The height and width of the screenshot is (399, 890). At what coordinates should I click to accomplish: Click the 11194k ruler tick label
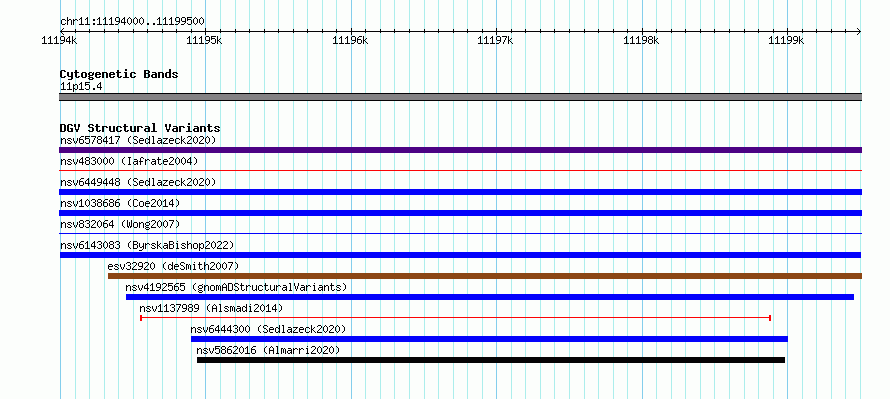coord(60,40)
